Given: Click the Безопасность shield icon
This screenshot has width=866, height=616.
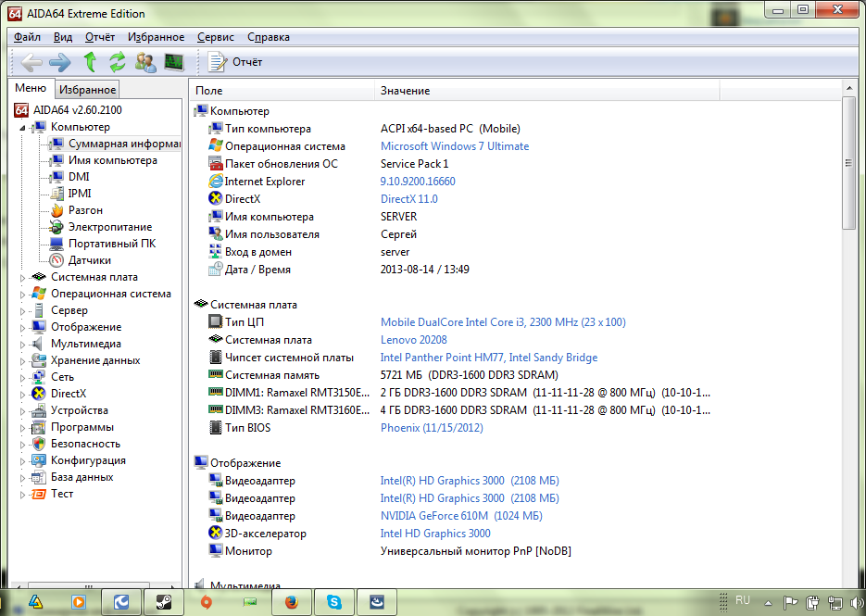Looking at the screenshot, I should [x=39, y=444].
